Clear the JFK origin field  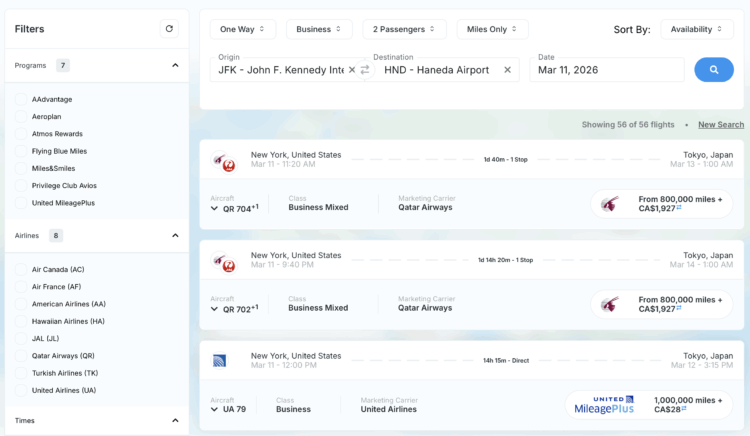[x=352, y=70]
